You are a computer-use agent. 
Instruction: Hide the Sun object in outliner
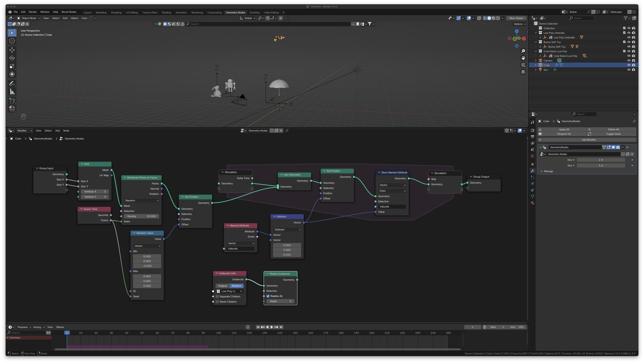pyautogui.click(x=629, y=70)
